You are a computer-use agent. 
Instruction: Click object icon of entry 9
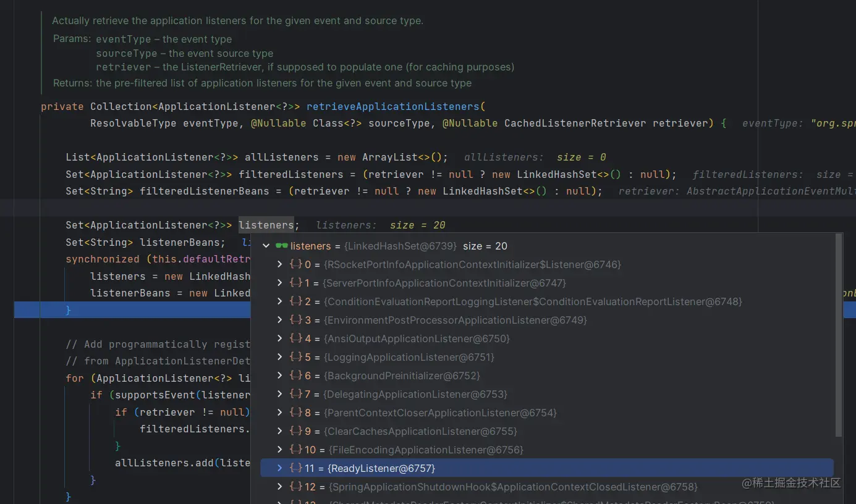coord(295,431)
